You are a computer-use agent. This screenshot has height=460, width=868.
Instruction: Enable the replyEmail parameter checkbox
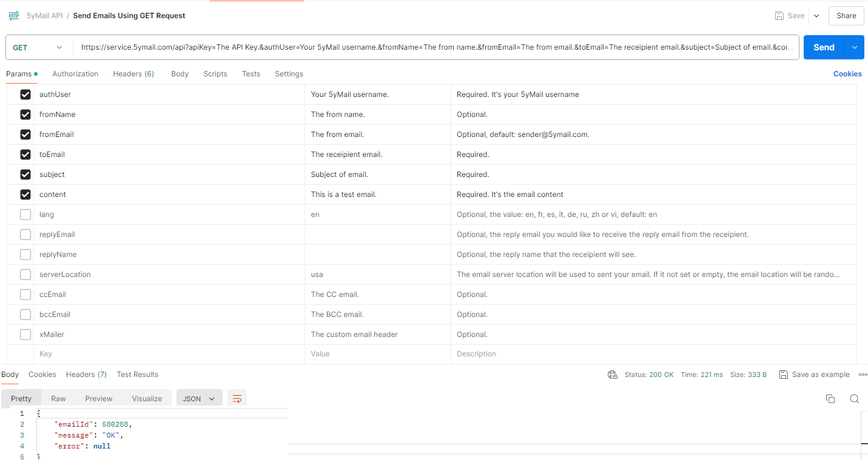(x=25, y=235)
